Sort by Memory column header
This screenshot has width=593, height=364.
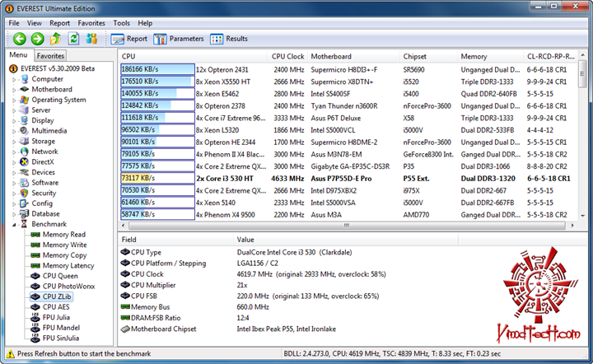[490, 56]
